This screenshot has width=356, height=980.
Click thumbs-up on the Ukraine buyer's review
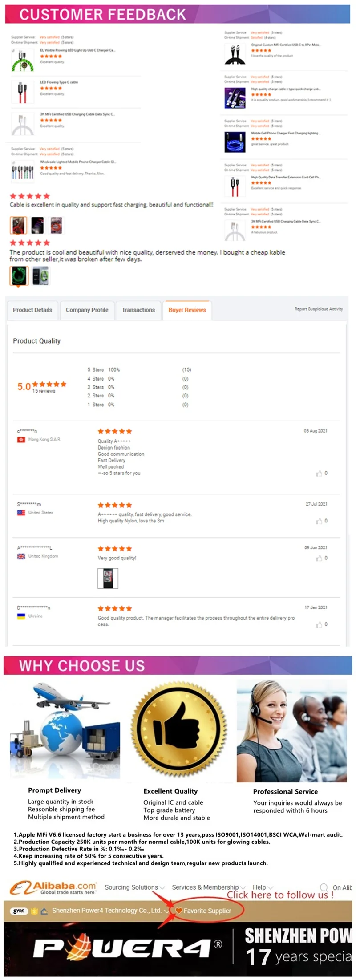click(x=319, y=624)
